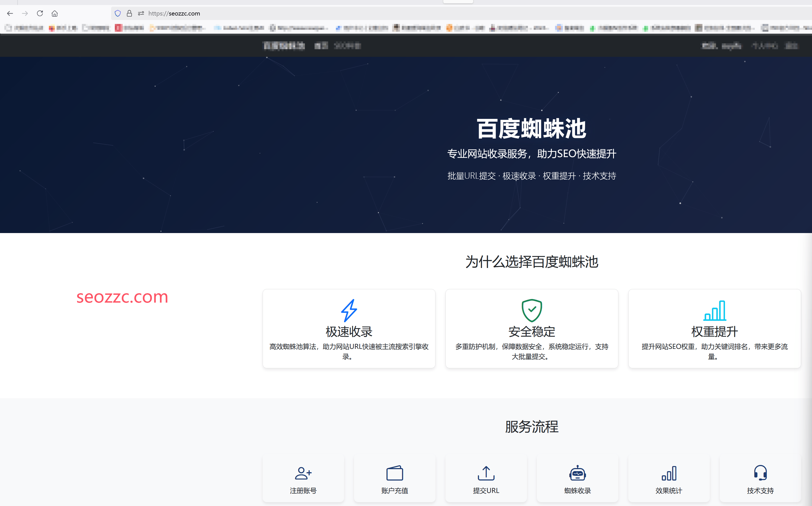812x506 pixels.
Task: Click the rising chart icon on 权重提升 card
Action: pos(714,310)
